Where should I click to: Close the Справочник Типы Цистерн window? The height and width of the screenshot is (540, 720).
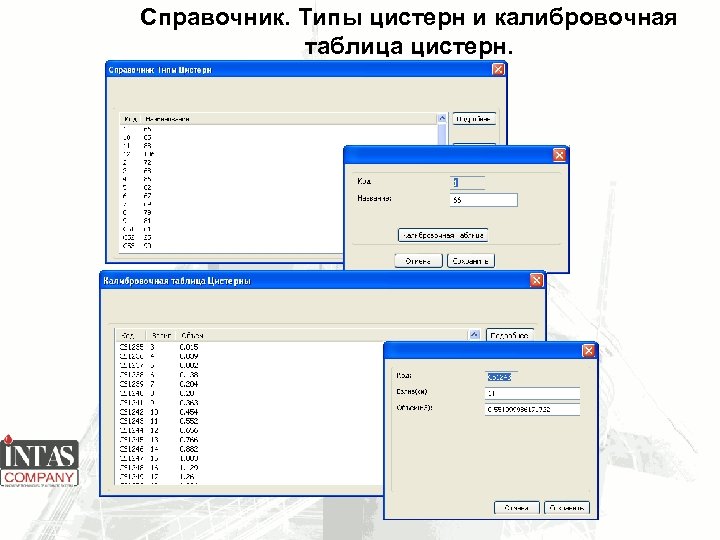(x=498, y=69)
